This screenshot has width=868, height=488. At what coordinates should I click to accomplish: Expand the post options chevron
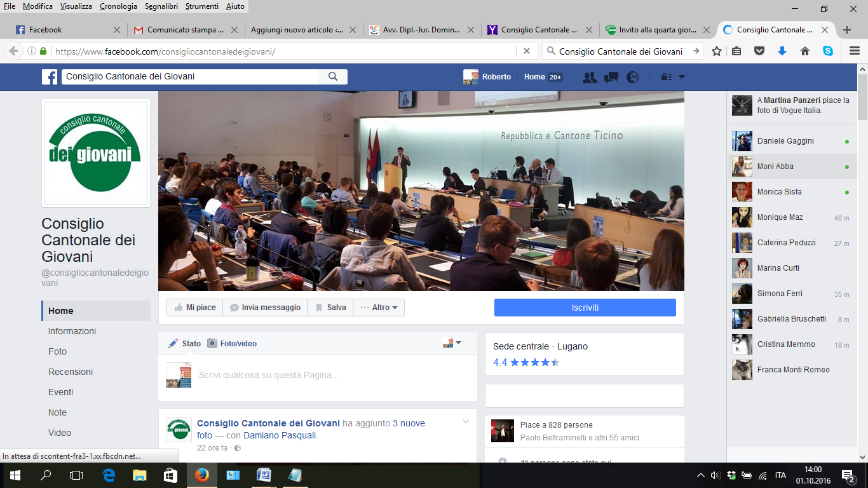(x=466, y=422)
